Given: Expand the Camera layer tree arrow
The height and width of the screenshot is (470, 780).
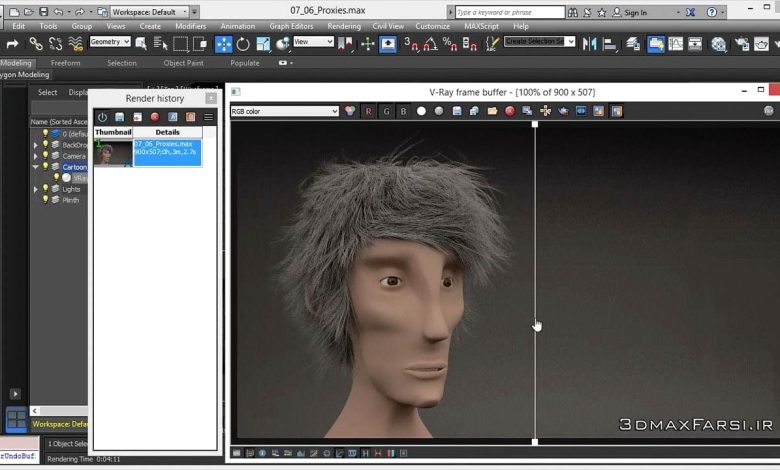Looking at the screenshot, I should (36, 156).
